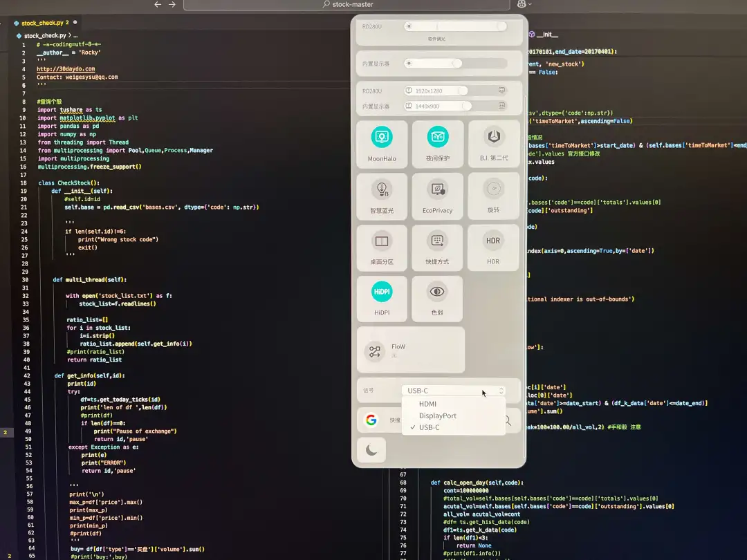Adjust the 1440x900 built-in resolution slider

point(437,106)
